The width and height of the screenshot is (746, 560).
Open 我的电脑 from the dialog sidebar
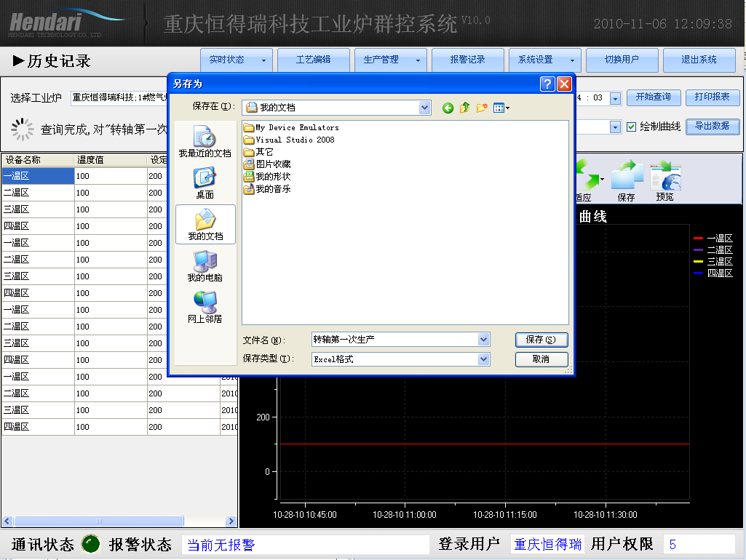(x=205, y=266)
